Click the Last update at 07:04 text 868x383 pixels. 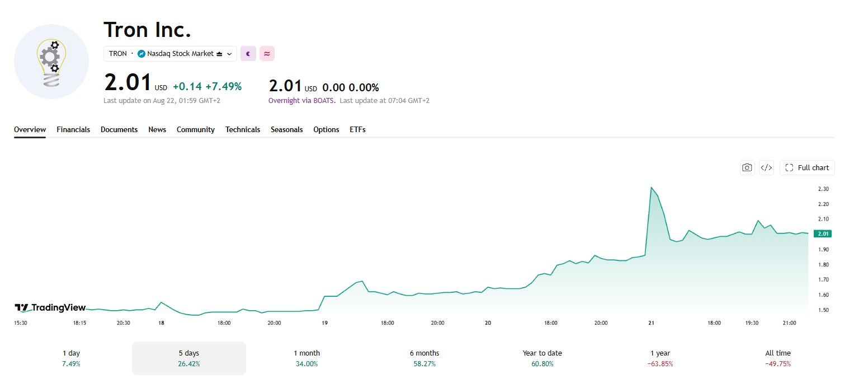click(x=384, y=101)
